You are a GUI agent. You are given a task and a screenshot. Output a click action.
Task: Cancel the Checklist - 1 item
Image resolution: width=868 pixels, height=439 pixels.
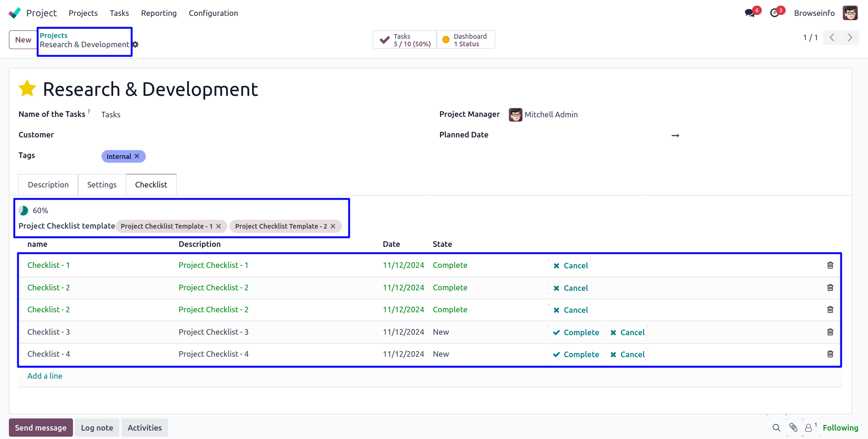571,266
